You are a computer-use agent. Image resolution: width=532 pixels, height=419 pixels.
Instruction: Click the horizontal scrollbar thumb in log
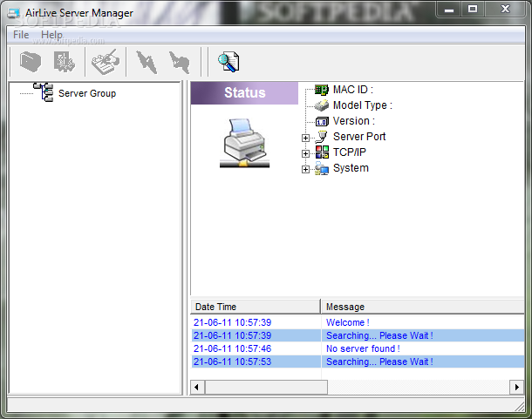click(266, 387)
